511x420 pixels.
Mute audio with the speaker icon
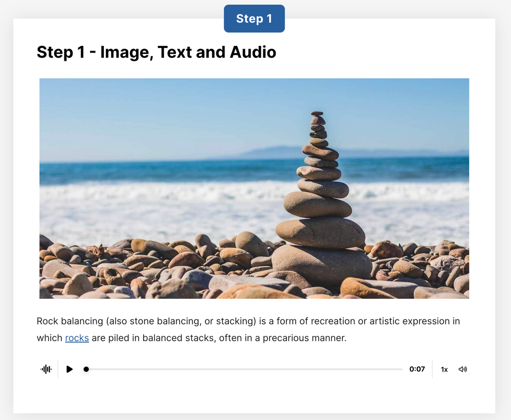(x=462, y=369)
